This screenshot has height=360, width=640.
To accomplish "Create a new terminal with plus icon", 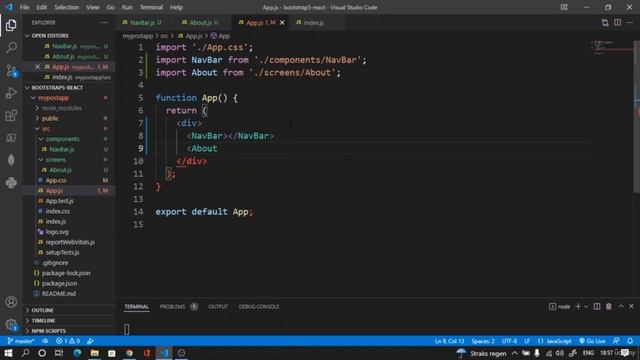I will pyautogui.click(x=578, y=306).
